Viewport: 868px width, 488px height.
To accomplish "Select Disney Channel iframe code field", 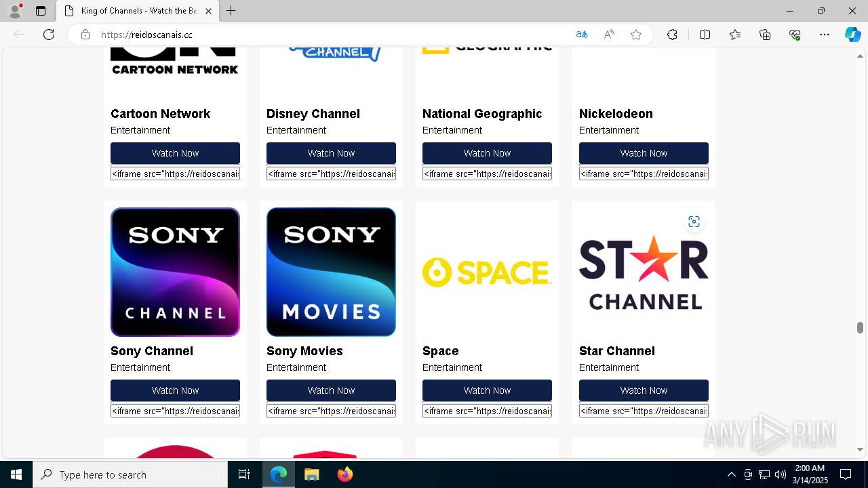I will point(331,174).
